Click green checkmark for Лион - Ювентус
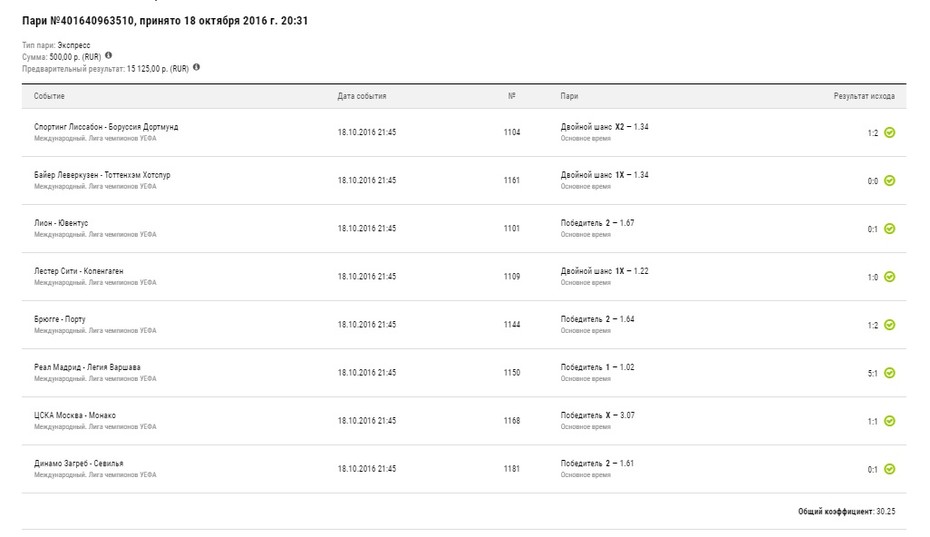 tap(889, 228)
